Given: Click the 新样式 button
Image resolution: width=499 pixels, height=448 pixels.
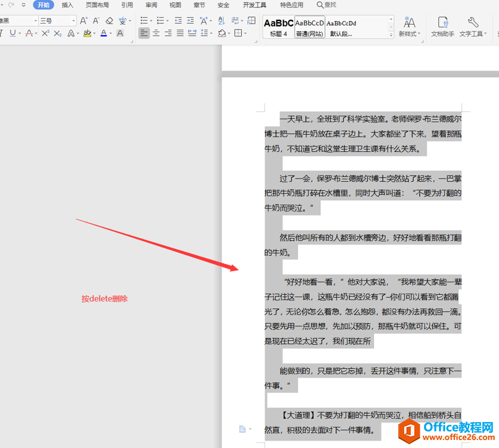Looking at the screenshot, I should coord(409,27).
